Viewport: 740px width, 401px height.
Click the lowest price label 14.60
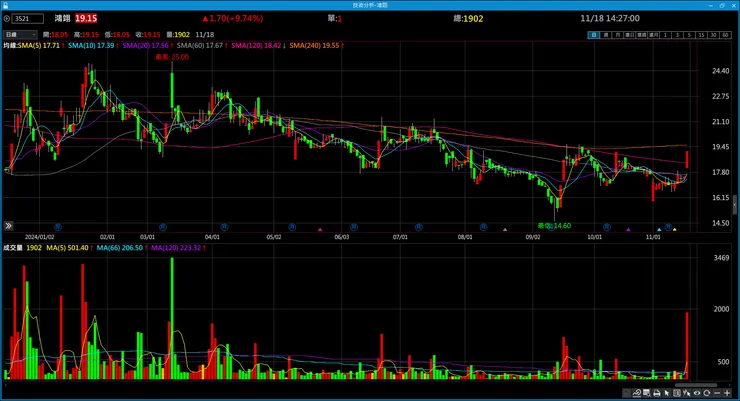(555, 226)
